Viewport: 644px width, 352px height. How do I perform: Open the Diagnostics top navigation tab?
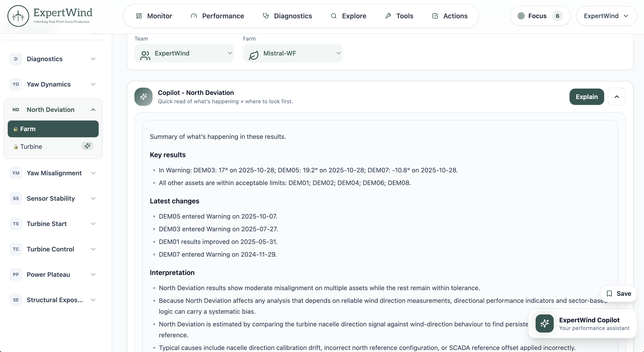288,16
